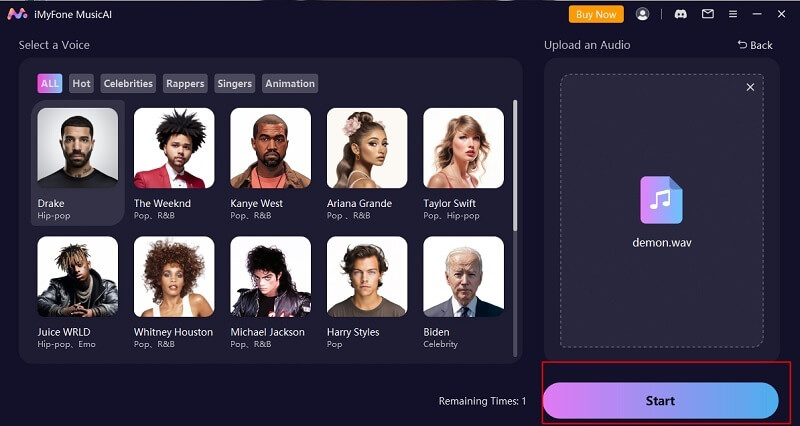This screenshot has width=800, height=426.
Task: Click the Taylor Swift name label
Action: (449, 203)
